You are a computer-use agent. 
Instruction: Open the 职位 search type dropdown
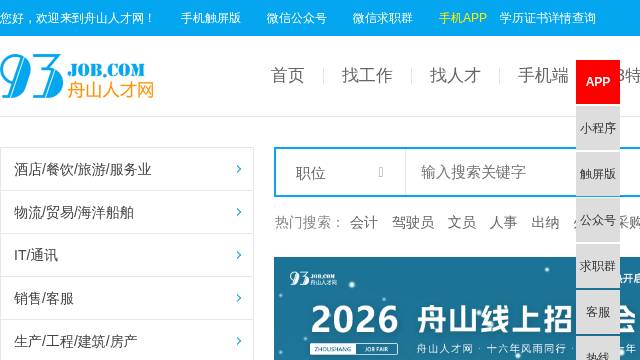pyautogui.click(x=340, y=172)
